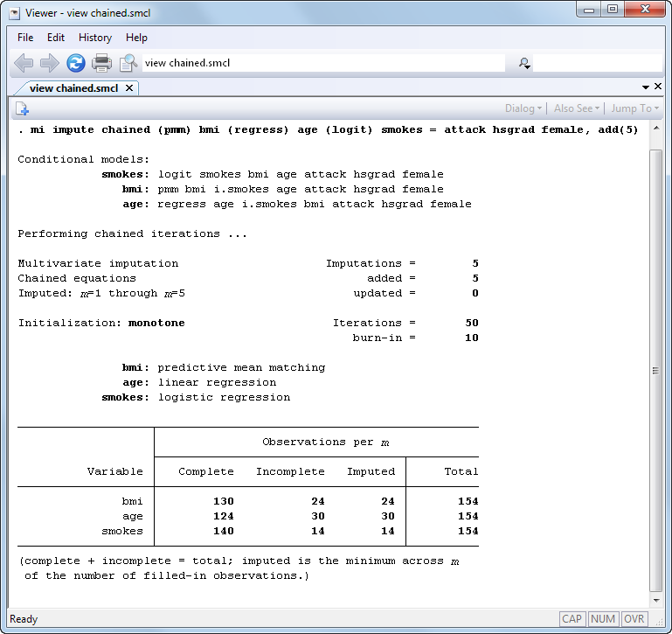Open the Edit menu
The height and width of the screenshot is (634, 672).
point(56,38)
